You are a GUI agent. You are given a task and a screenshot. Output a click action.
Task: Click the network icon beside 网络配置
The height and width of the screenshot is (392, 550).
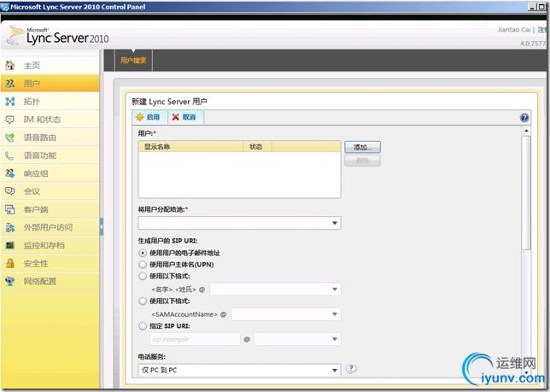point(10,281)
